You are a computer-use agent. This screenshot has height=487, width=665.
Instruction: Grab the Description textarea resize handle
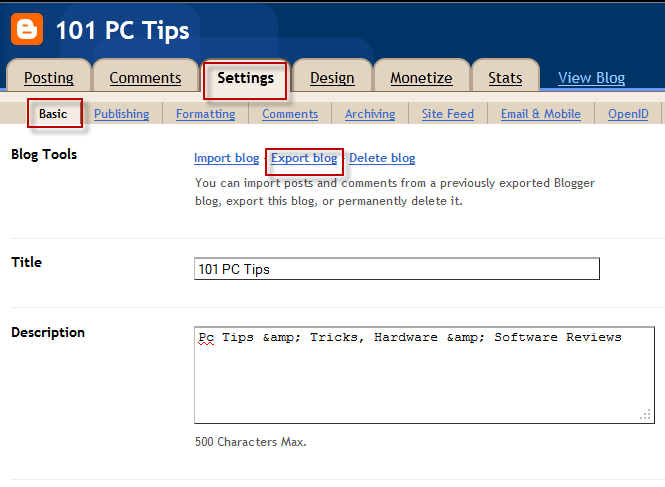click(x=645, y=414)
